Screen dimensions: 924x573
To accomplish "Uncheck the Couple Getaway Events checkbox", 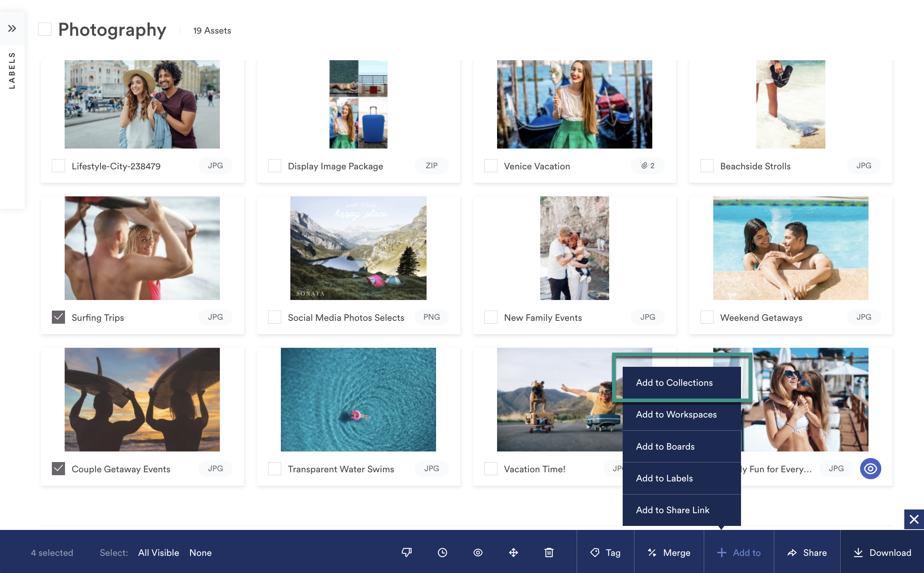I will [58, 469].
